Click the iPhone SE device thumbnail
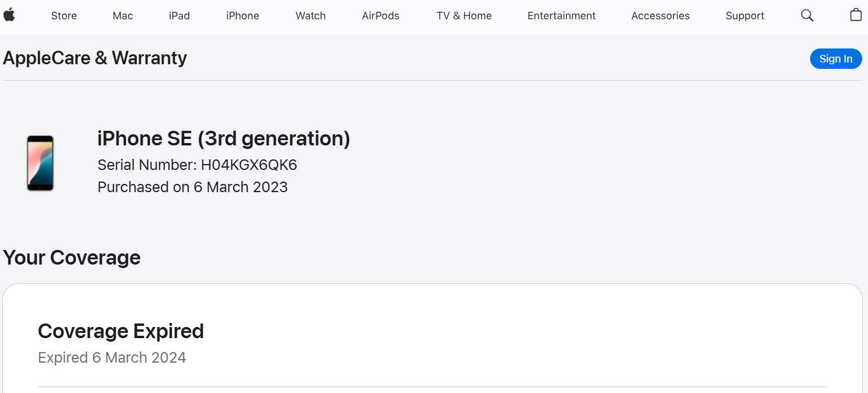The height and width of the screenshot is (393, 868). (40, 163)
